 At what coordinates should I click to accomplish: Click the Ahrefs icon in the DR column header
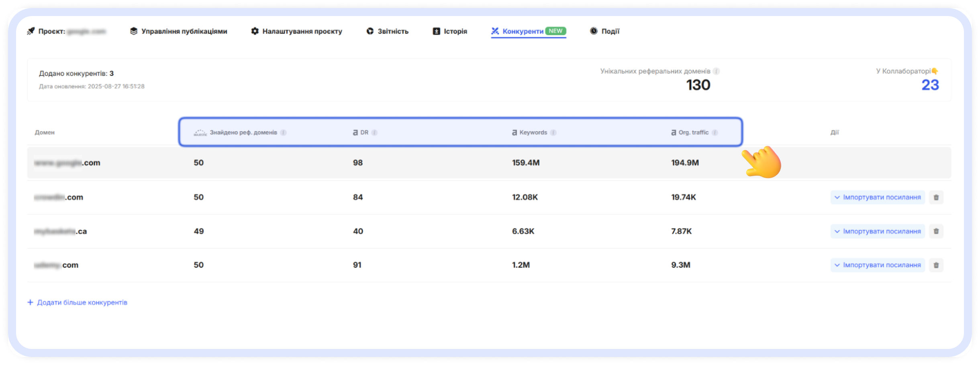tap(354, 132)
